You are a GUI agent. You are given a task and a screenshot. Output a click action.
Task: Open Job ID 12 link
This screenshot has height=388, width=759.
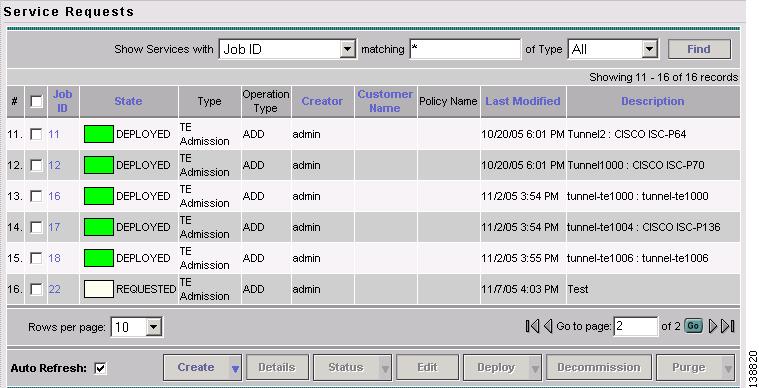tap(54, 165)
